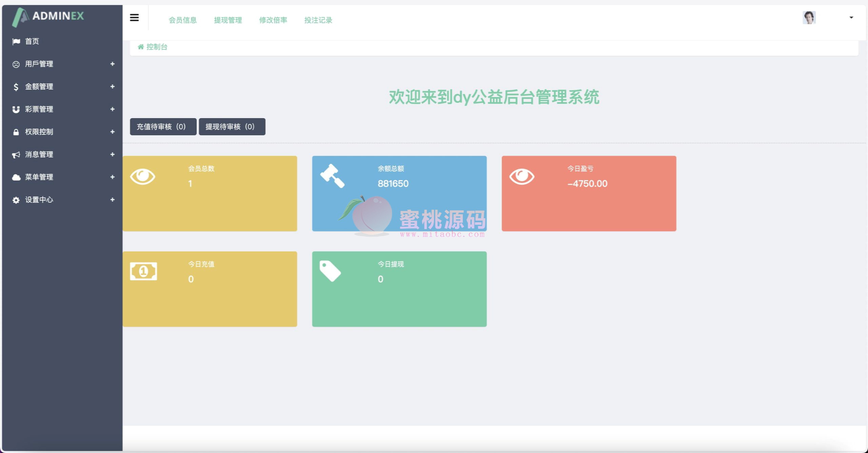Click the gear icon for 设置中心

(16, 200)
